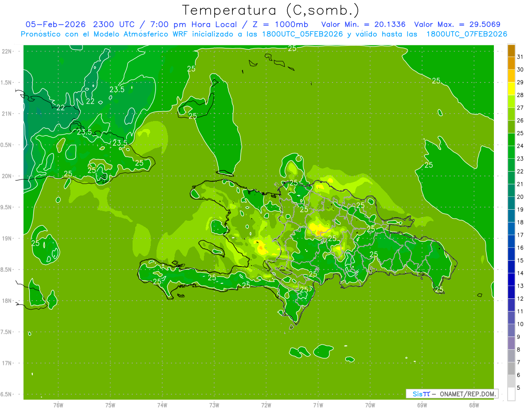
Task: Click the color scale value "31"
Action: [520, 57]
